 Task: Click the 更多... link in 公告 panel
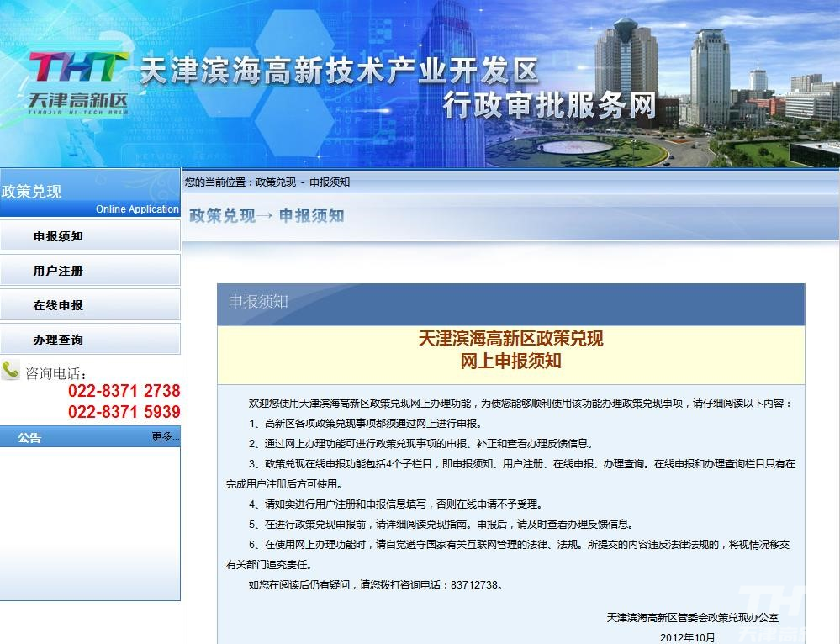click(165, 436)
